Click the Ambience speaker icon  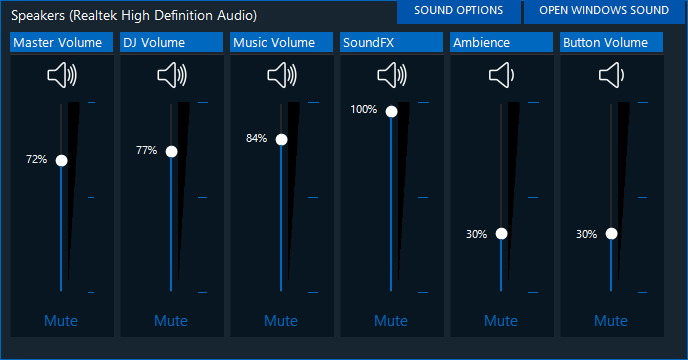point(502,75)
